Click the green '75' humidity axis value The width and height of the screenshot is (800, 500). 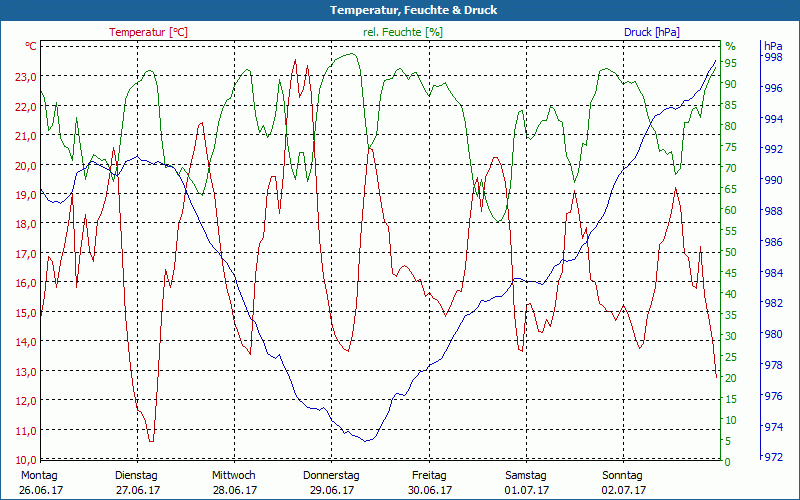pos(731,147)
